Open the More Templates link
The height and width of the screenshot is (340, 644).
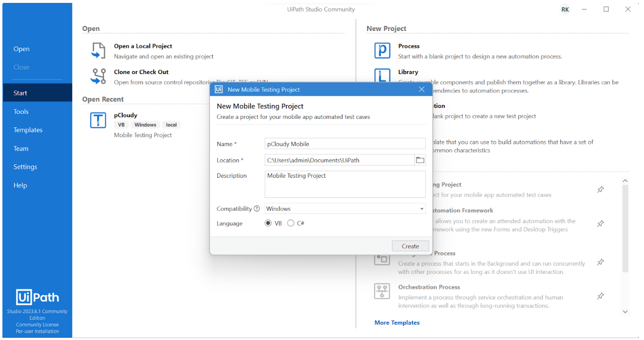click(x=397, y=323)
